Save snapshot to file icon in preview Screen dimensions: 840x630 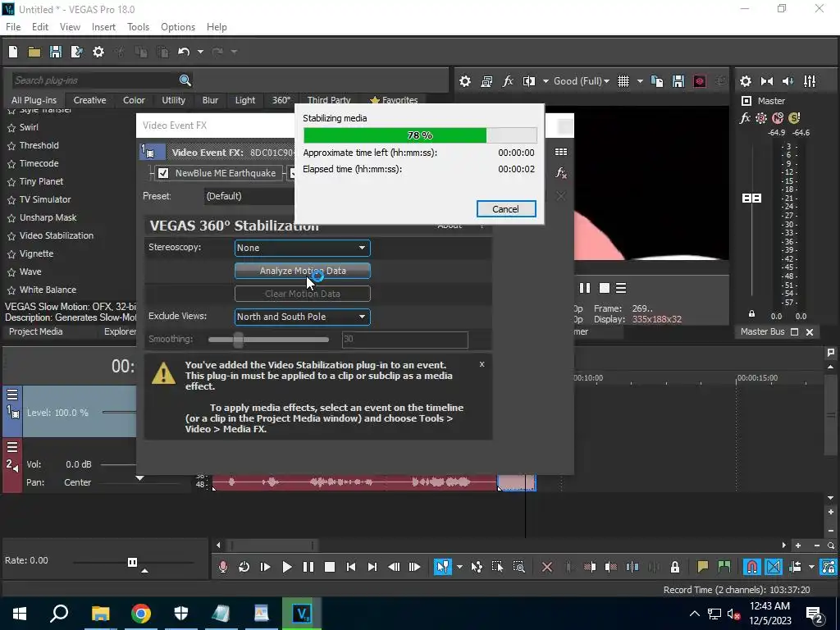(x=678, y=81)
